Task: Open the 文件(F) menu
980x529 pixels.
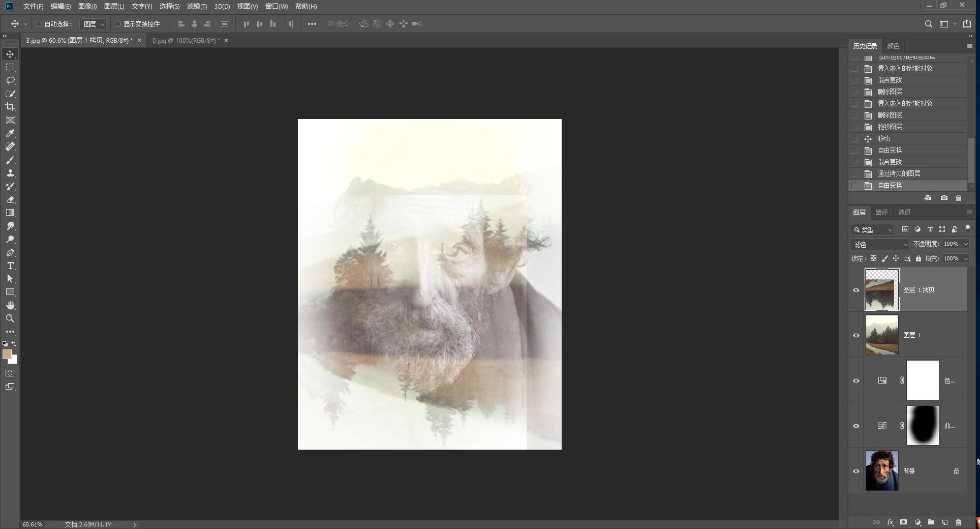Action: pyautogui.click(x=34, y=6)
